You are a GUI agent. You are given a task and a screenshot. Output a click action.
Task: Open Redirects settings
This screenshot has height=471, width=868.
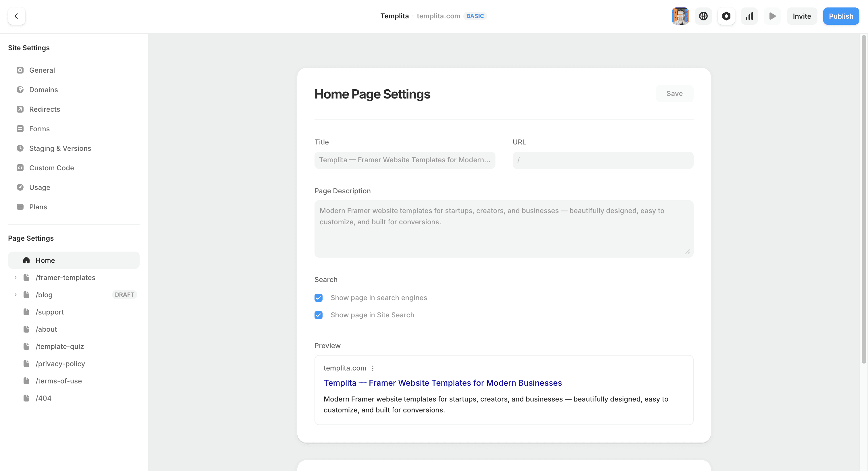point(74,109)
